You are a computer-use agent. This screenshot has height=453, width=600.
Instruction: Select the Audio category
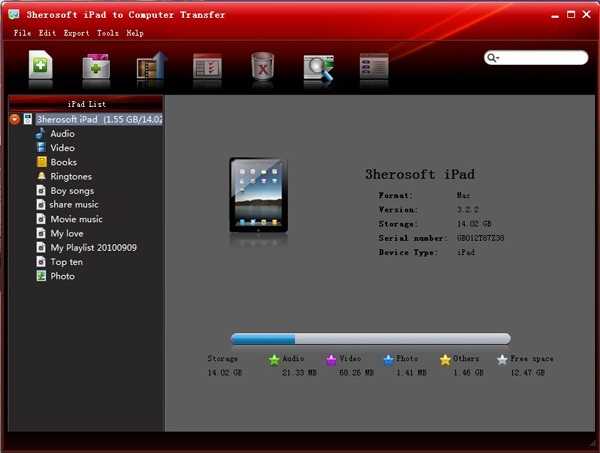pyautogui.click(x=62, y=134)
